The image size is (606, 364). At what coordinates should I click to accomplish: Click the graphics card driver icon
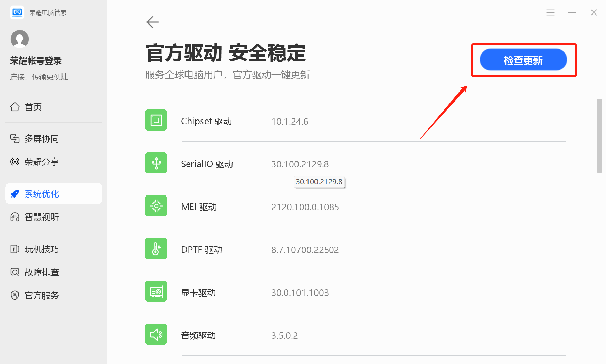pos(156,291)
